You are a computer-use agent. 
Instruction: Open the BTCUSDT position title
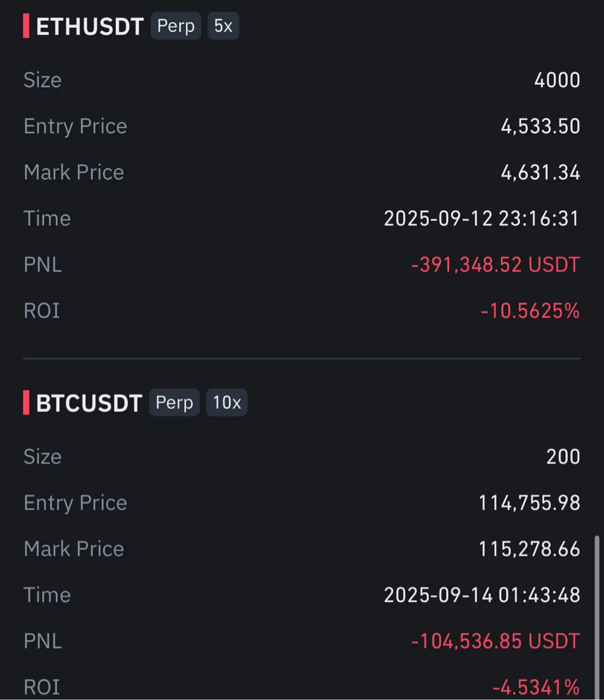89,403
